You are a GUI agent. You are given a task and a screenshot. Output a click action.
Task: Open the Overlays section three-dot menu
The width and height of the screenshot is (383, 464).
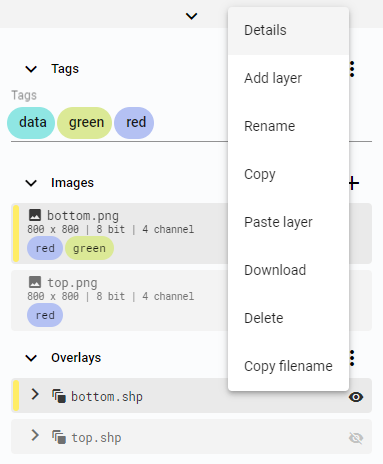[352, 358]
